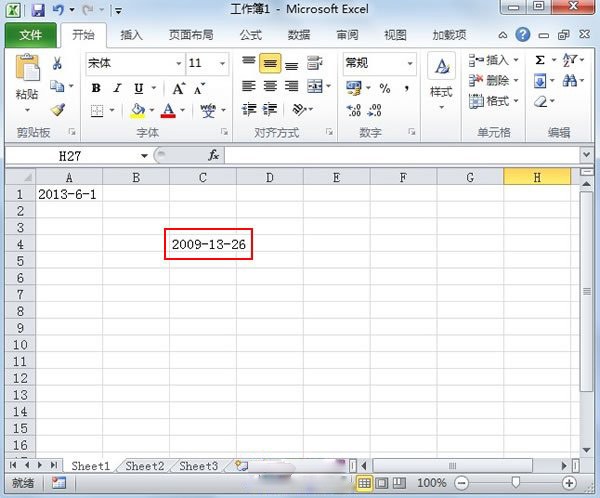The width and height of the screenshot is (600, 498).
Task: Open the 样式 styles button
Action: click(441, 81)
